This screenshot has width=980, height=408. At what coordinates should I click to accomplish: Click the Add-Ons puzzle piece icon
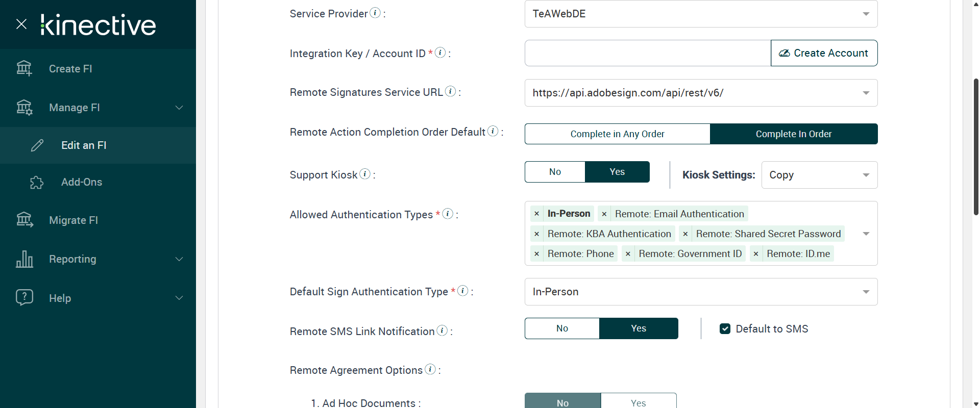click(37, 182)
